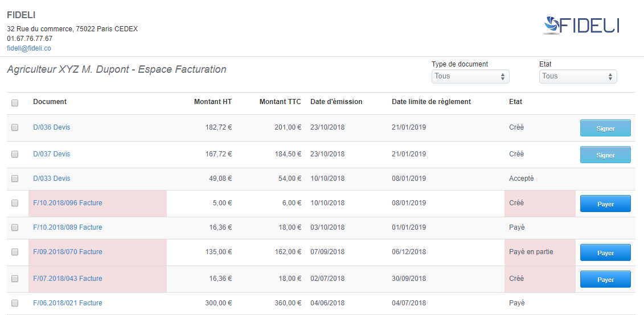Open invoice F/10.2018/089 Facture
644x315 pixels.
[68, 227]
